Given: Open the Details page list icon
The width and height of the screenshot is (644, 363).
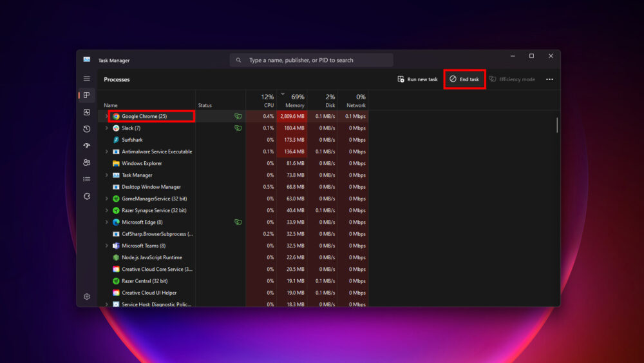Looking at the screenshot, I should point(87,179).
